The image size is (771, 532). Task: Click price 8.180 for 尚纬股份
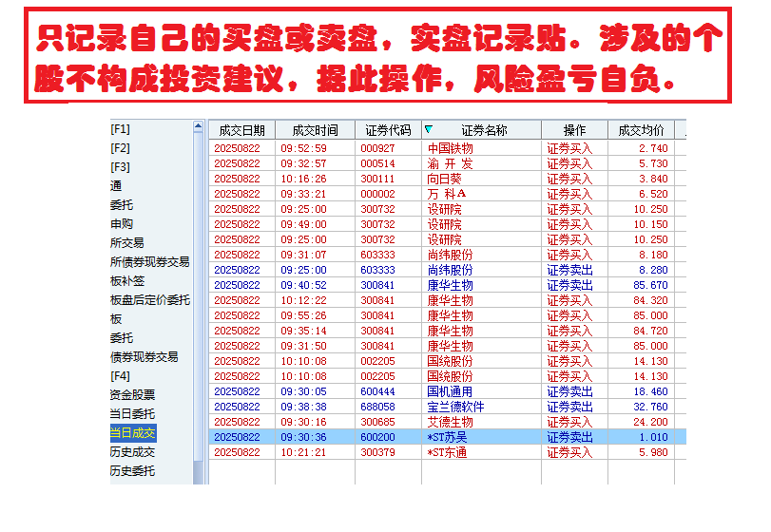coord(653,255)
